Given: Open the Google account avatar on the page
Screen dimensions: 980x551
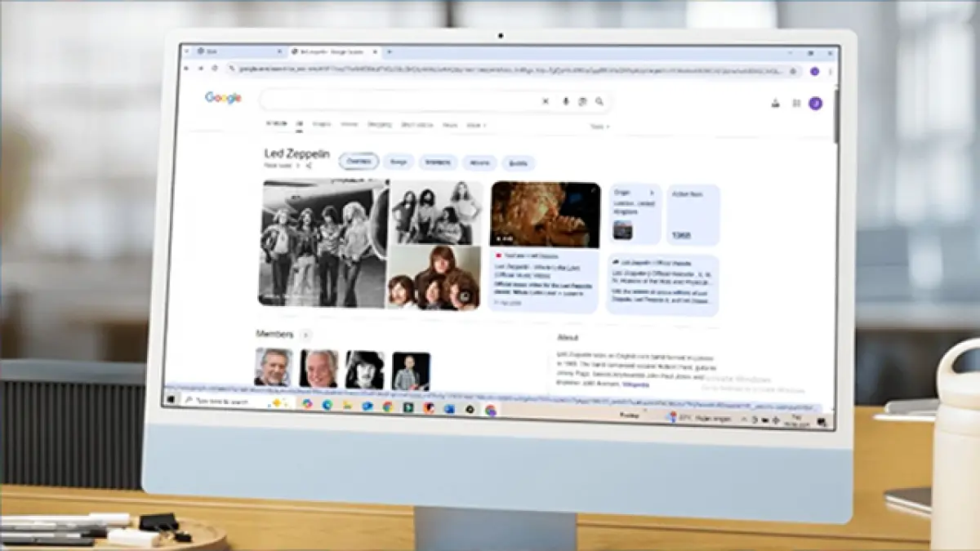Looking at the screenshot, I should coord(815,104).
